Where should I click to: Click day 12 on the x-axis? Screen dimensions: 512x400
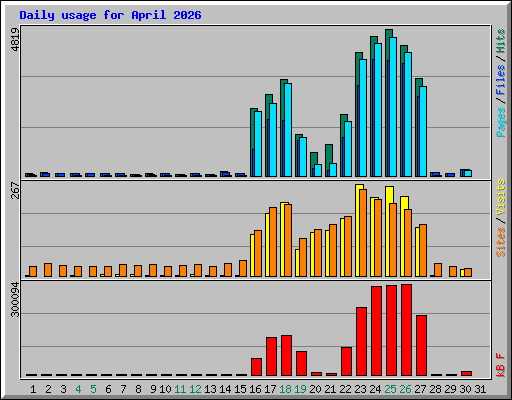coord(195,389)
